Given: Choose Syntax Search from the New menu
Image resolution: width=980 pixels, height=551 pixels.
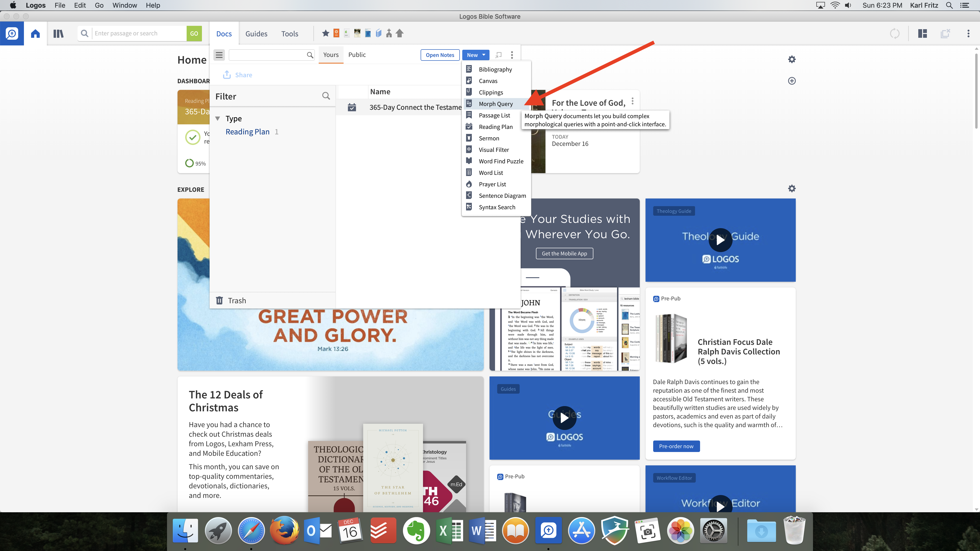Looking at the screenshot, I should pyautogui.click(x=496, y=207).
